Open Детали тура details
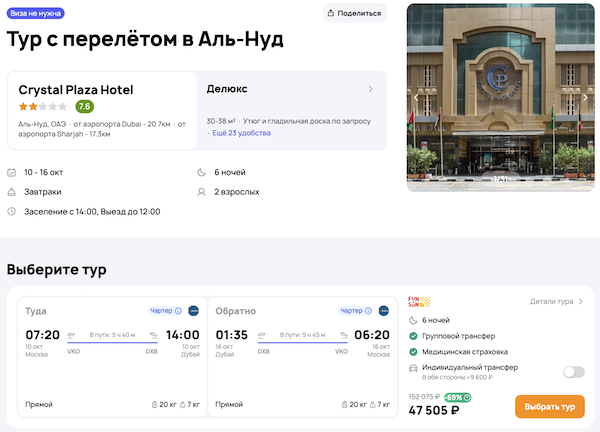 tap(556, 301)
